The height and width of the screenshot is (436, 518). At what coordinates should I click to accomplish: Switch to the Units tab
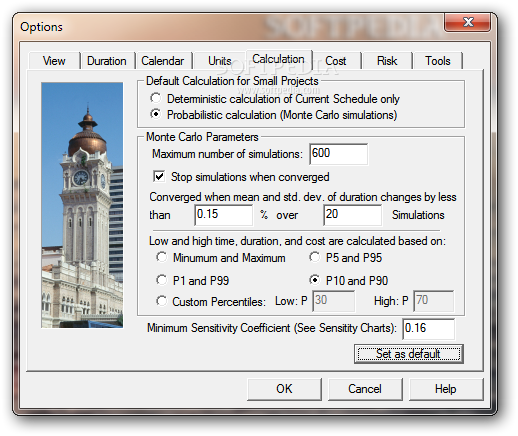[x=220, y=61]
